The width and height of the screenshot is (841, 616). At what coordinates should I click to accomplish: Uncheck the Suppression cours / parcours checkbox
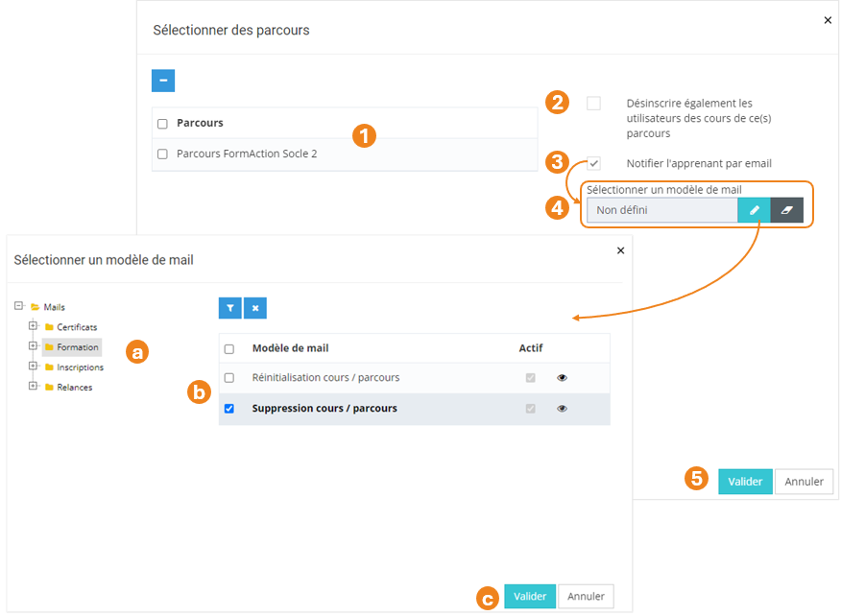[228, 409]
